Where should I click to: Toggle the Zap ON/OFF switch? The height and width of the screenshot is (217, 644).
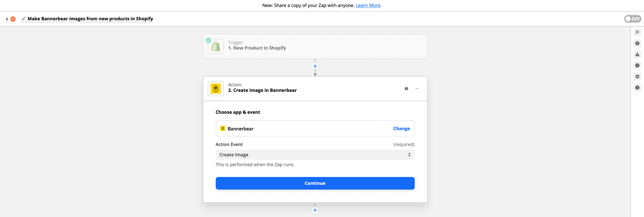(632, 19)
